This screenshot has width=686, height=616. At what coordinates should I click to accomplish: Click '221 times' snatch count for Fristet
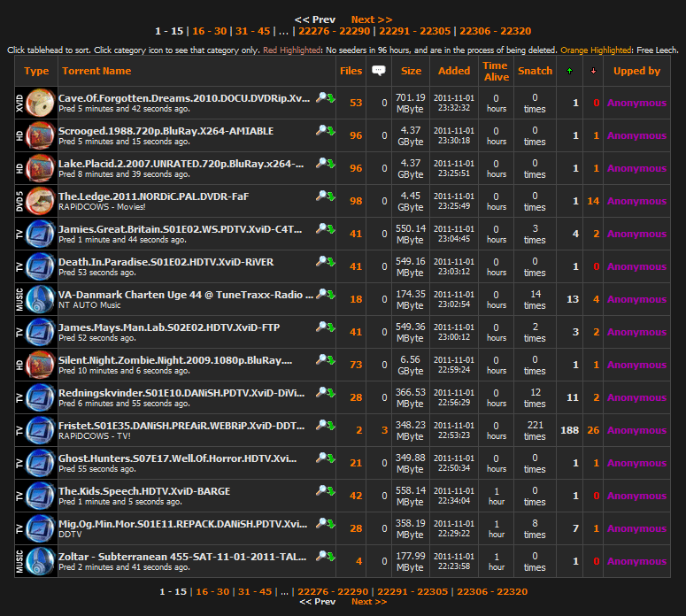[x=535, y=430]
